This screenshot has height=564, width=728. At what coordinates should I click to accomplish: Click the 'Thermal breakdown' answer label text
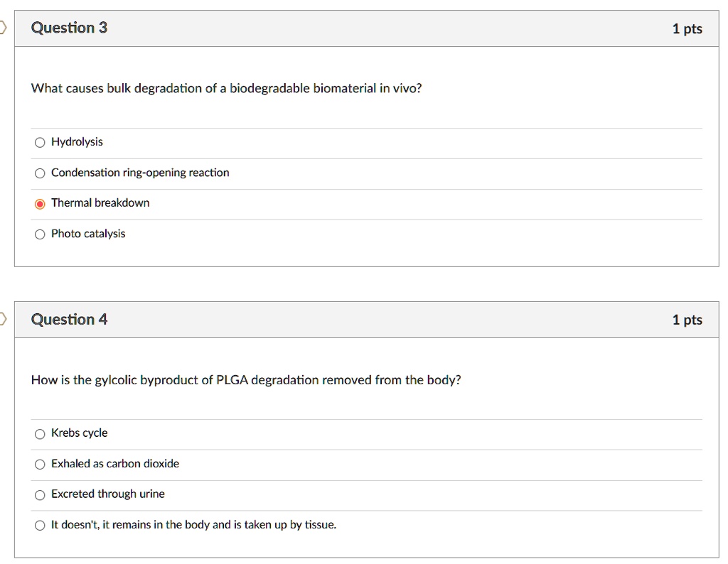[100, 203]
